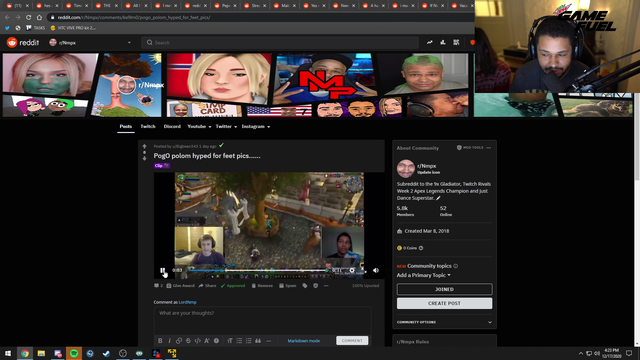Open the Popular trending arrow icon
This screenshot has width=640, height=360.
pyautogui.click(x=430, y=42)
